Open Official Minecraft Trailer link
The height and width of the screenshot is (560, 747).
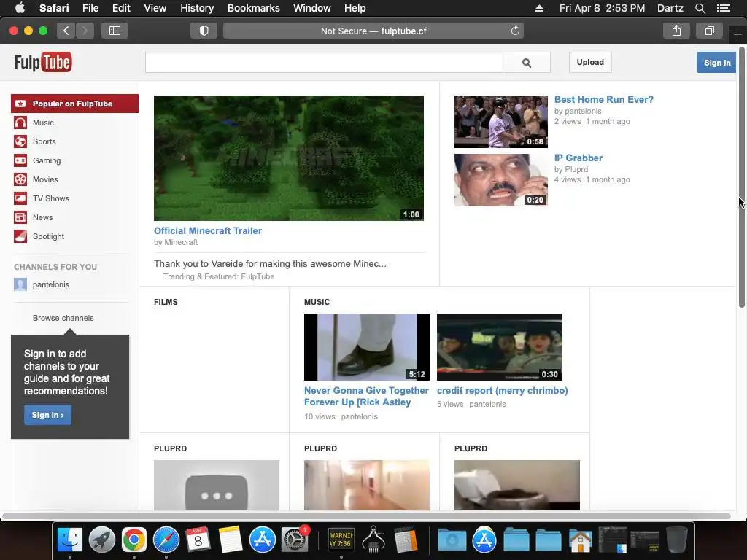pos(208,231)
